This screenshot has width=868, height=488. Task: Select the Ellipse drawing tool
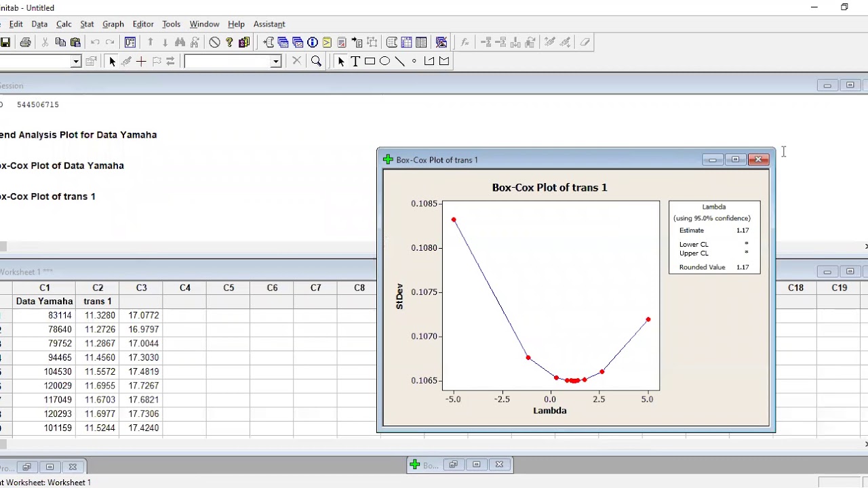pyautogui.click(x=384, y=61)
